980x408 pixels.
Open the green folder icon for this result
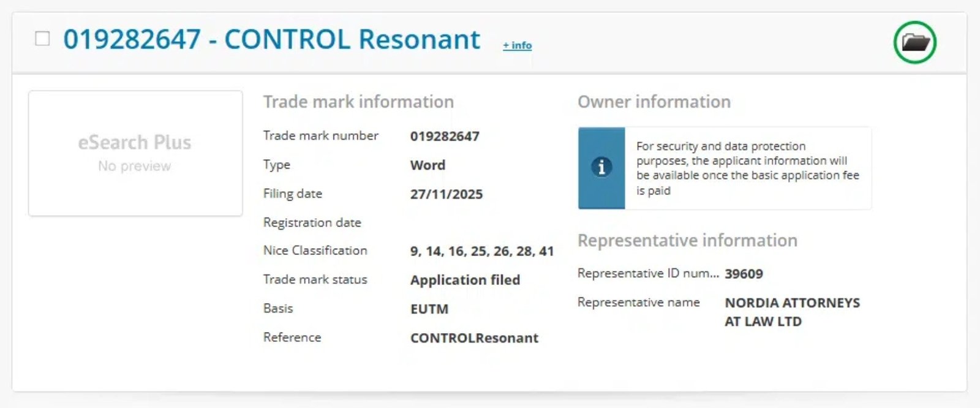coord(913,42)
